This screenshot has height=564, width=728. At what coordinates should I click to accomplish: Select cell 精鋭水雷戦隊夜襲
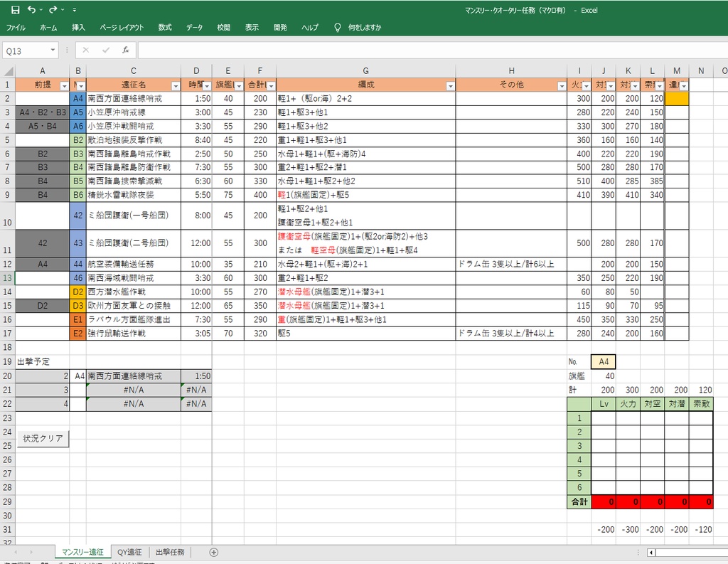(x=133, y=195)
